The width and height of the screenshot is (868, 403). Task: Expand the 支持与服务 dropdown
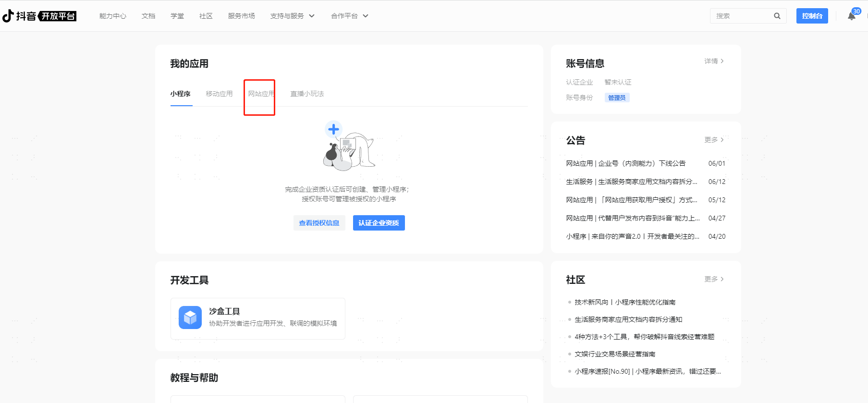click(x=292, y=16)
